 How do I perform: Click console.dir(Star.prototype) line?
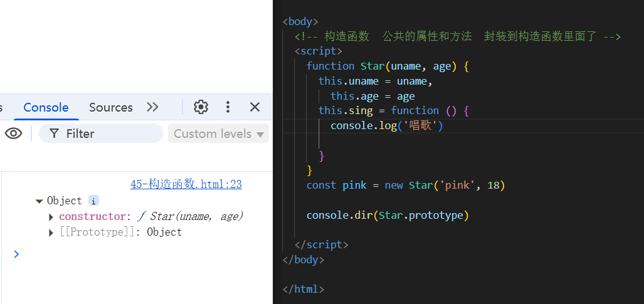(388, 215)
